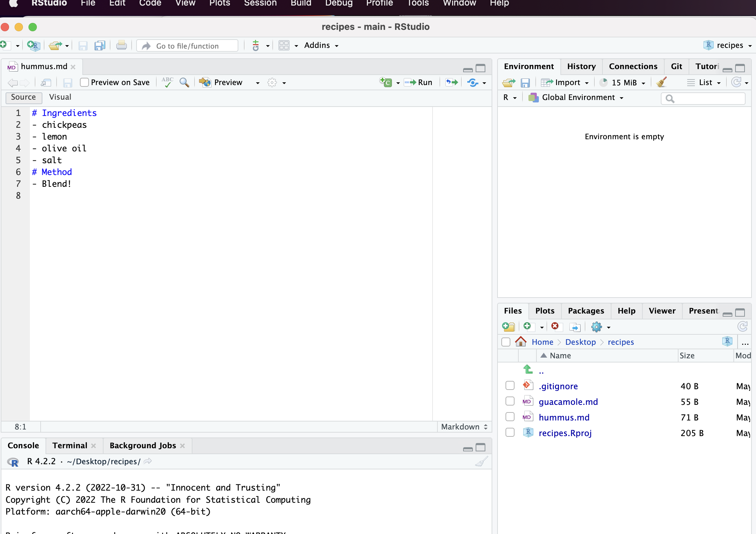Image resolution: width=756 pixels, height=534 pixels.
Task: Check the checkbox next to hummus.md
Action: [510, 416]
